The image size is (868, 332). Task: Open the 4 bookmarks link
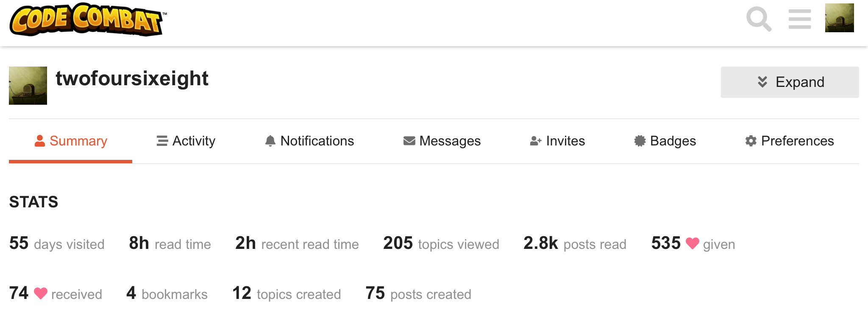pos(167,293)
